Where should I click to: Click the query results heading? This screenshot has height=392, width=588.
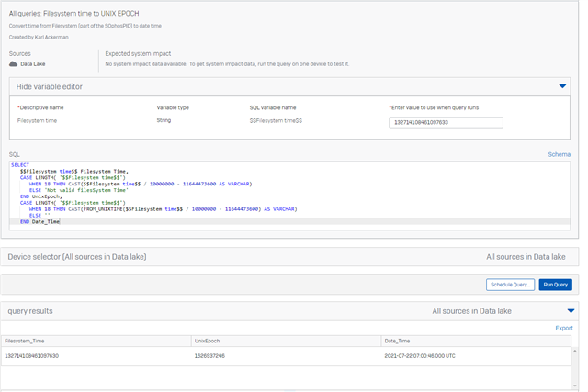[30, 311]
